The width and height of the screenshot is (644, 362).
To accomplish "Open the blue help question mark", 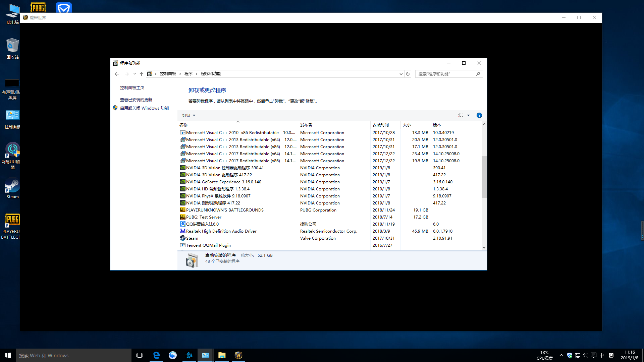I will click(x=479, y=115).
